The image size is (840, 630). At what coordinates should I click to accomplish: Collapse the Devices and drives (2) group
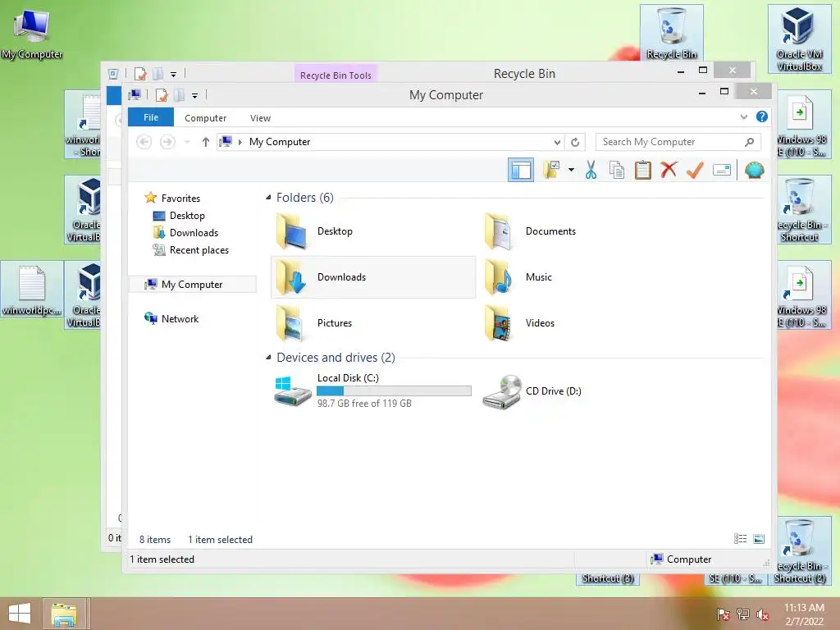click(x=268, y=358)
